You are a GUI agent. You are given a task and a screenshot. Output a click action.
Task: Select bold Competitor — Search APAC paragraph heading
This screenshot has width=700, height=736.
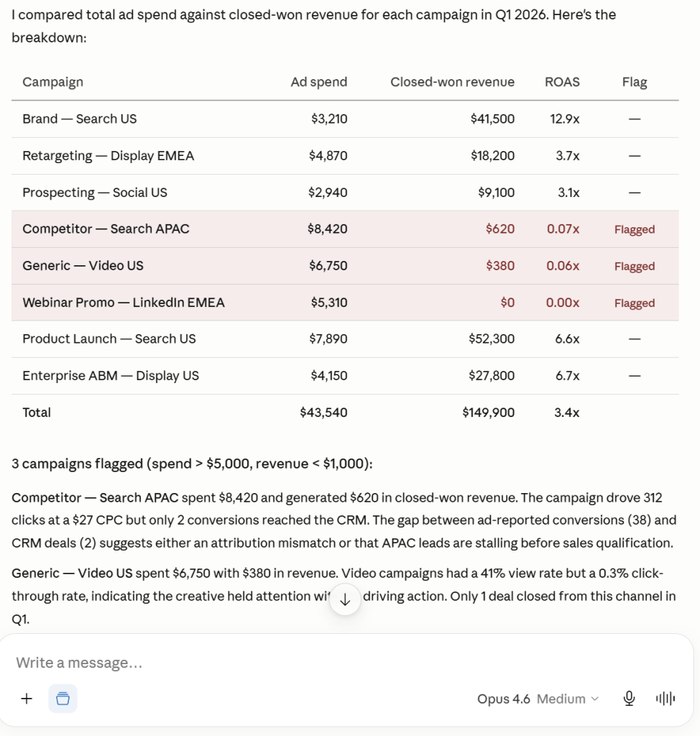(96, 497)
